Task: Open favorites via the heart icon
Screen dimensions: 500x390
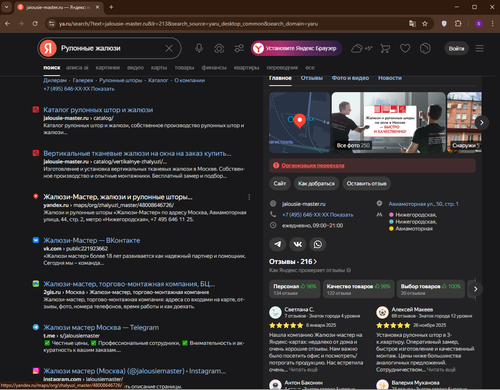Action: 405,49
